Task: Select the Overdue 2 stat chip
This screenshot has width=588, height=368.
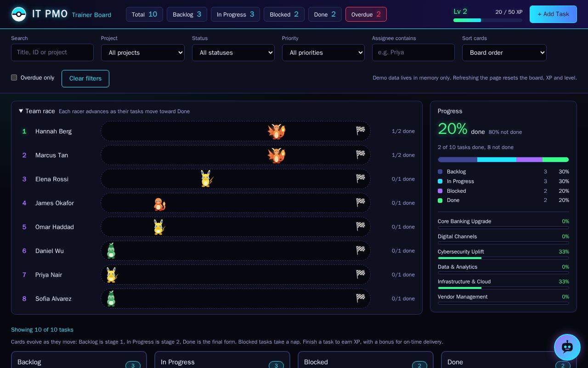Action: coord(366,14)
